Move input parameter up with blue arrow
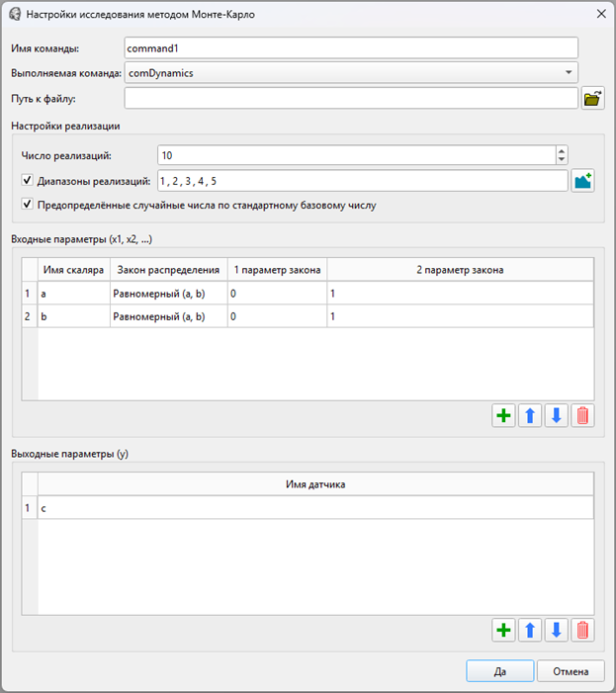 [531, 416]
